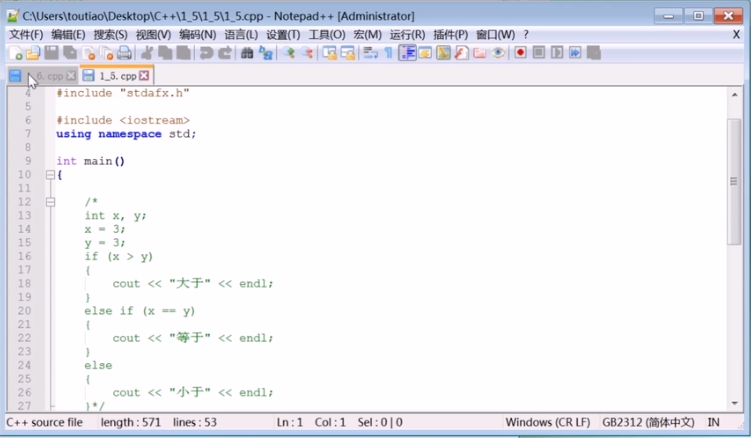The image size is (751, 438).
Task: Close the 1_5.cpp tab with red X
Action: [144, 76]
